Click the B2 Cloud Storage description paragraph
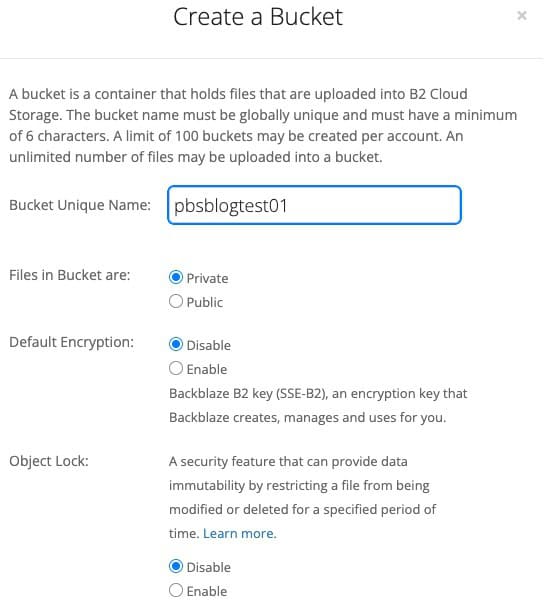Image resolution: width=553 pixels, height=611 pixels. [x=263, y=125]
